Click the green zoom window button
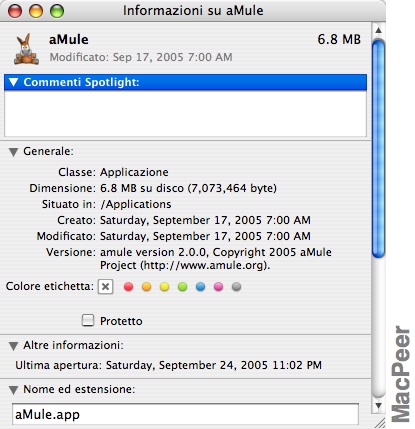This screenshot has width=415, height=429. pos(57,11)
